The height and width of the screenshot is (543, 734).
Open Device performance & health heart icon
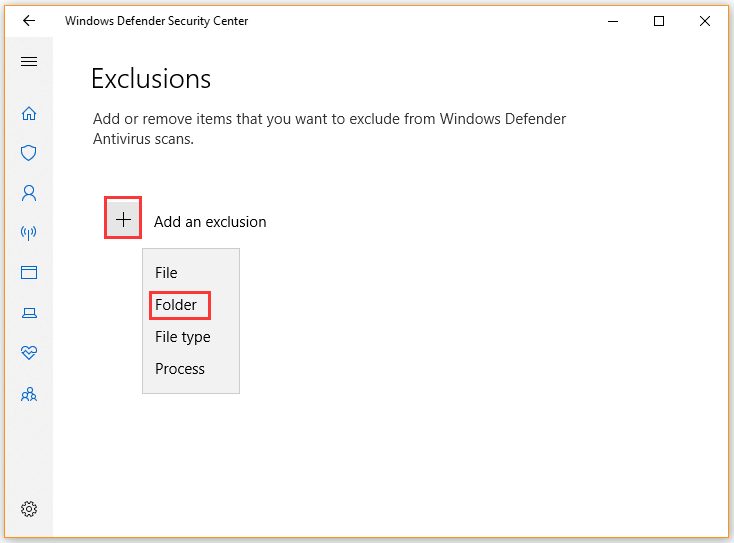[x=29, y=352]
